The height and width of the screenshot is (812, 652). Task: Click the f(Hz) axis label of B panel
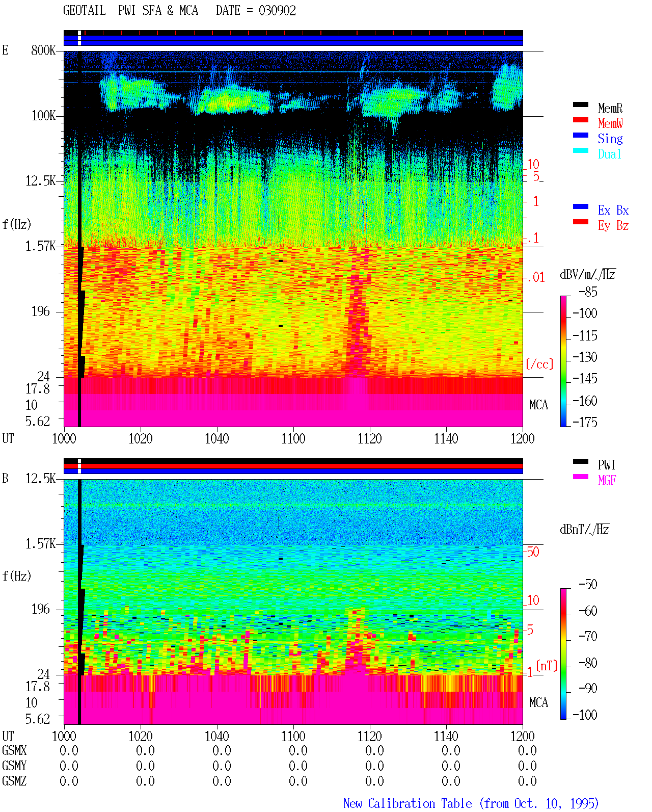17,575
